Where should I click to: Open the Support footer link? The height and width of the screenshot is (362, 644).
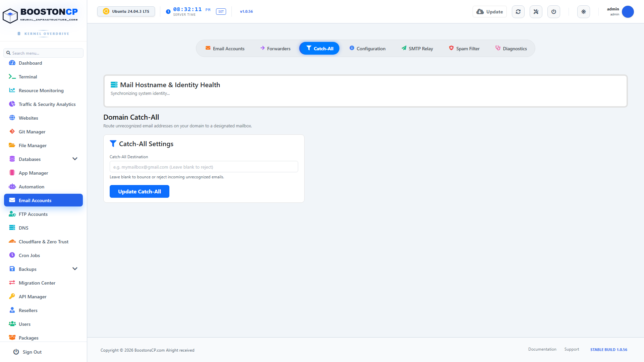pos(572,349)
